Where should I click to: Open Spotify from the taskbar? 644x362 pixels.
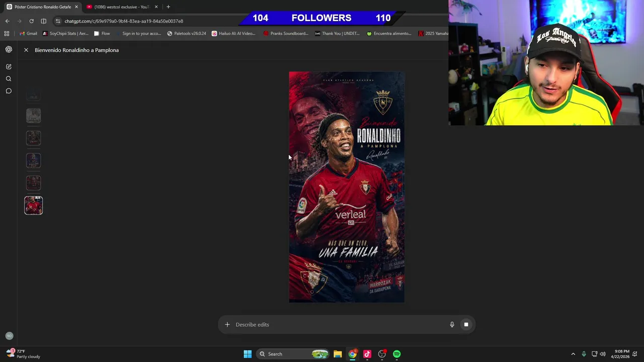(397, 354)
